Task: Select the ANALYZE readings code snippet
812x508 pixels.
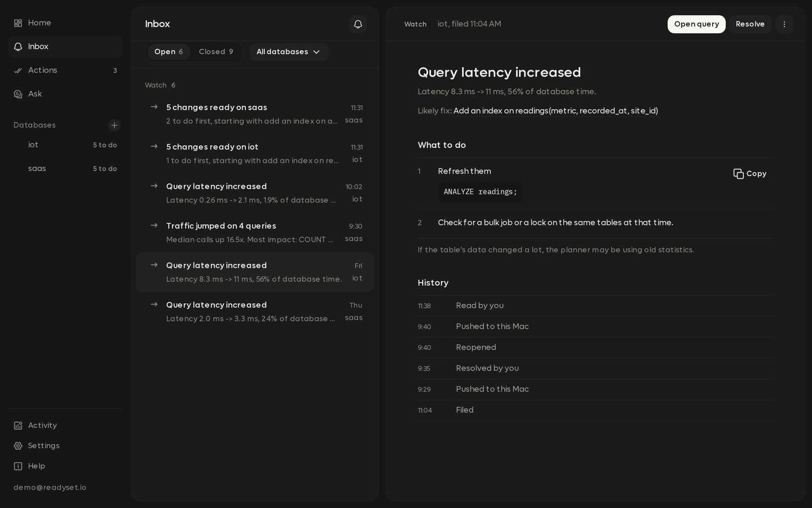Action: (480, 192)
